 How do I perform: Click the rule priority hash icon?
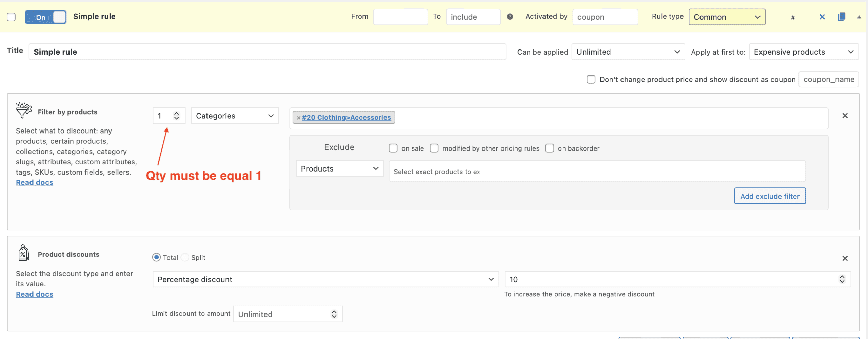(x=793, y=18)
